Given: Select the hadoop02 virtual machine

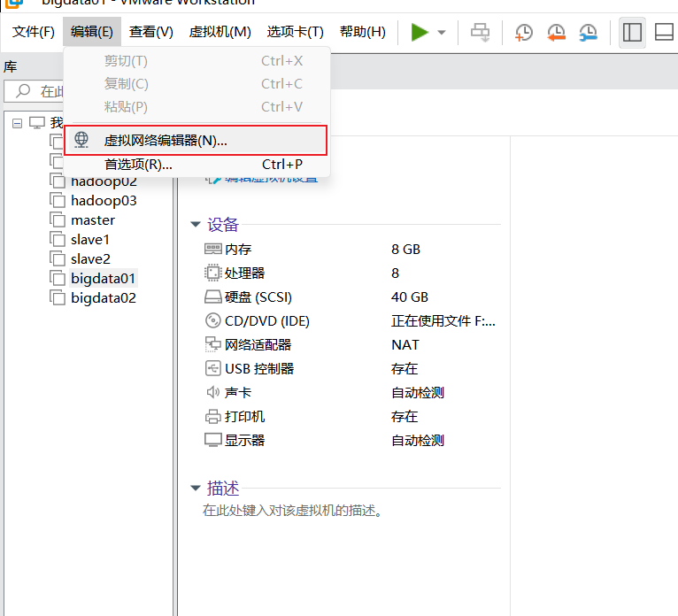Looking at the screenshot, I should [104, 181].
